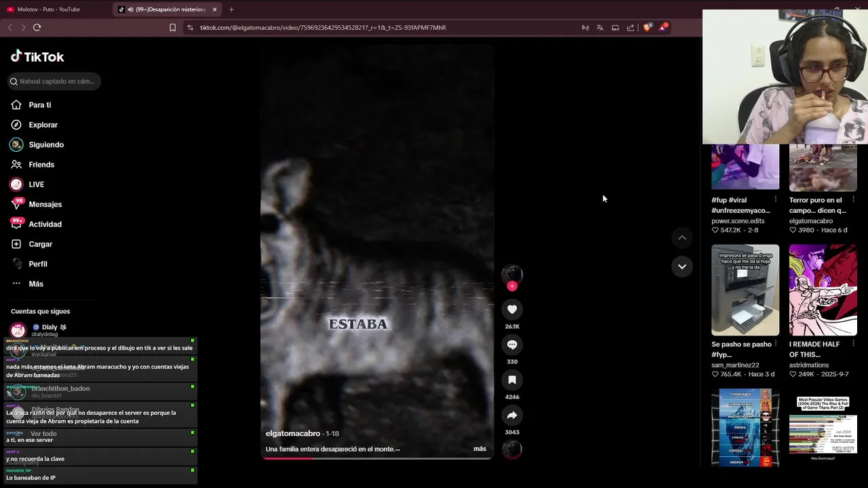
Task: Share the video with arrow icon
Action: 512,415
